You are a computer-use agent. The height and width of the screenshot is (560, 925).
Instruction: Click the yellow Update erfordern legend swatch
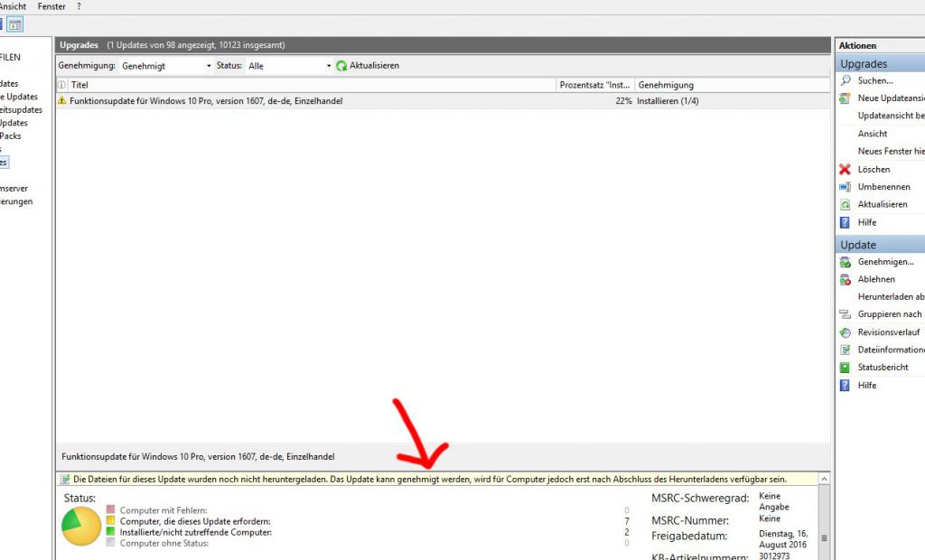(111, 520)
